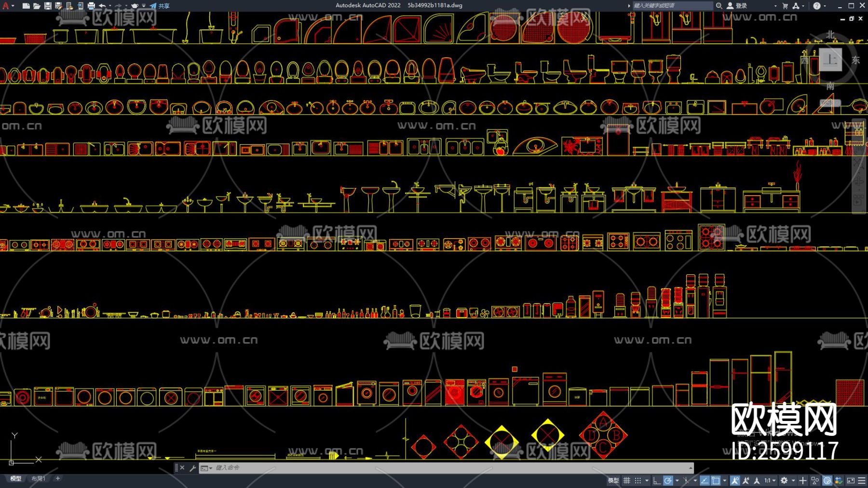Click the graphics performance status icon
The height and width of the screenshot is (488, 868).
pyautogui.click(x=827, y=480)
